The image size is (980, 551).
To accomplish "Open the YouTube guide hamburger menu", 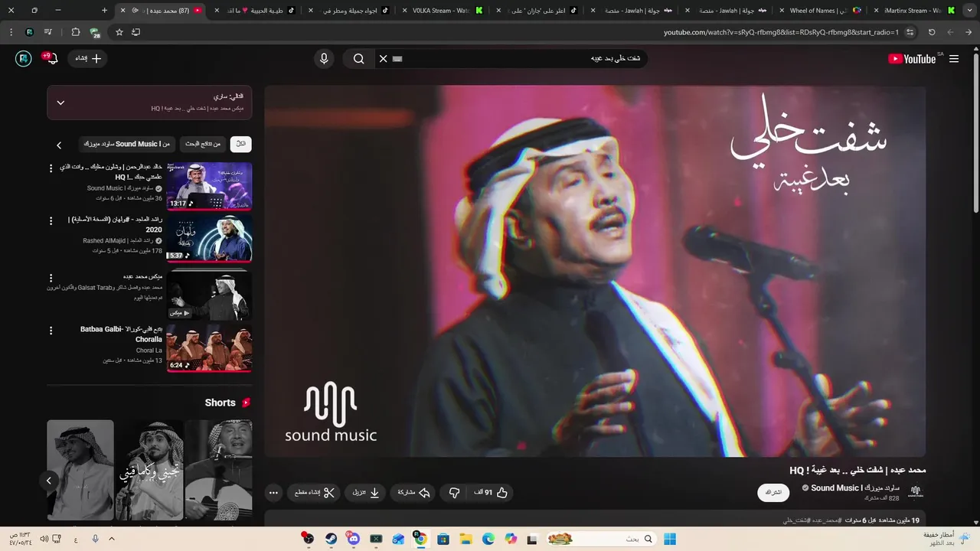I will 954,59.
